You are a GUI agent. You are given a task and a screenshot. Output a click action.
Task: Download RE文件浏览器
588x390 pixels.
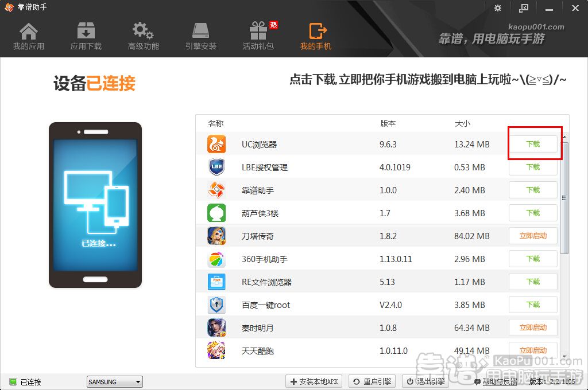coord(533,282)
